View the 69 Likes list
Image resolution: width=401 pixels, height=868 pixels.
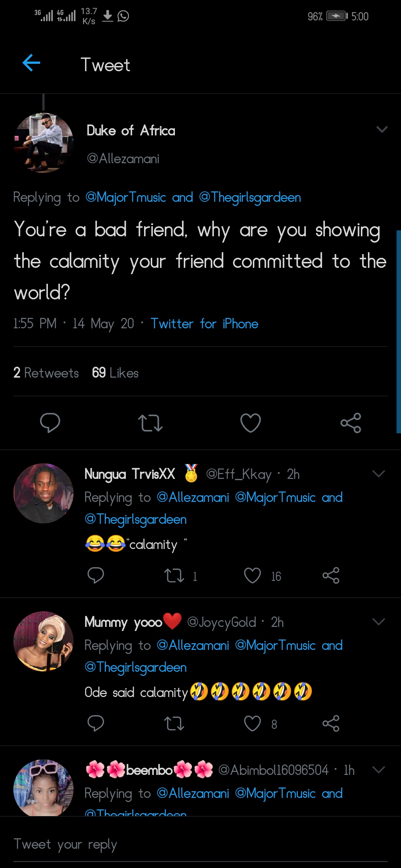click(115, 373)
